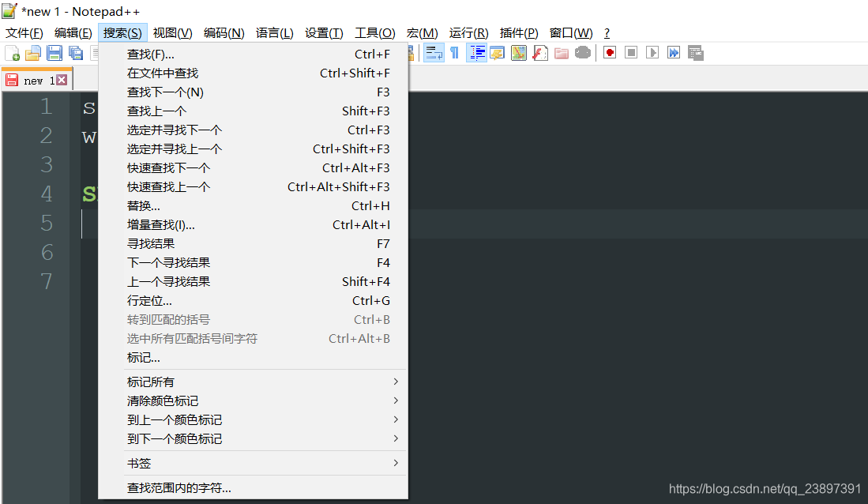Choose 替换... menu entry

tap(254, 206)
